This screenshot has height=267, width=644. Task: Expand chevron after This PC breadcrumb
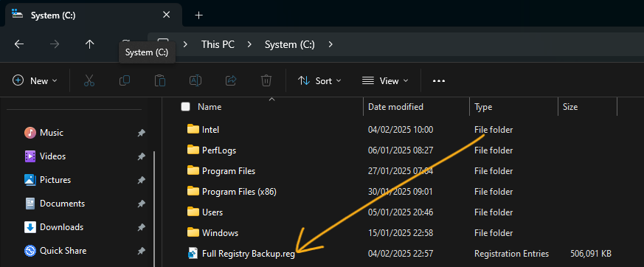coord(249,44)
